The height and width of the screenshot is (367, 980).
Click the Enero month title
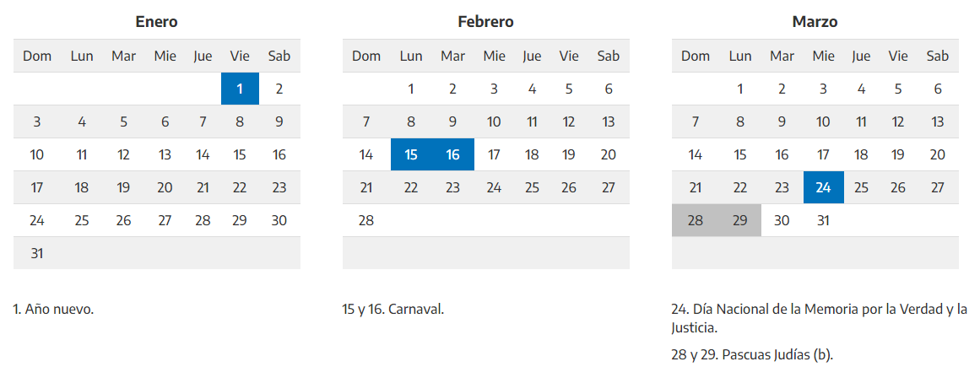tap(156, 22)
